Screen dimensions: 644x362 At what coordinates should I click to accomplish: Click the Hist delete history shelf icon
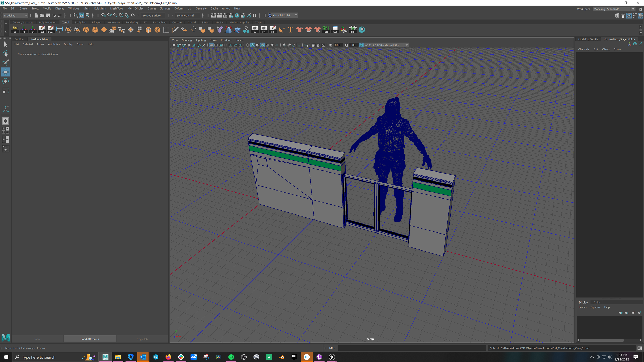coord(42,30)
